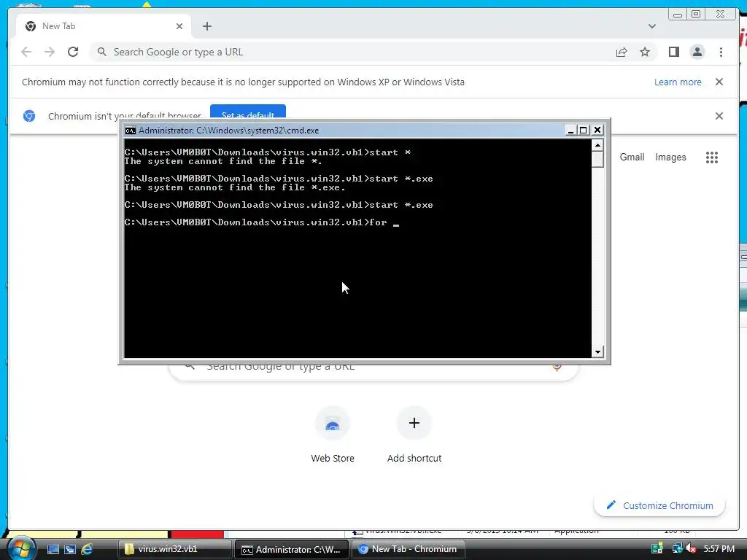747x560 pixels.
Task: Go back using the browser back arrow
Action: 26,52
